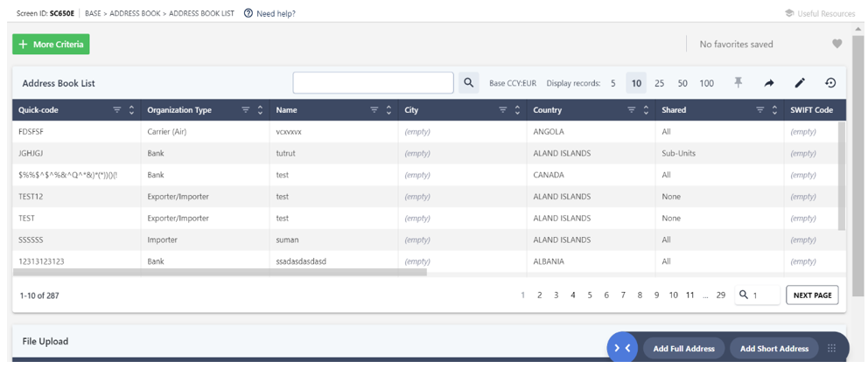The height and width of the screenshot is (368, 868).
Task: Open the Need help? link
Action: pos(276,13)
